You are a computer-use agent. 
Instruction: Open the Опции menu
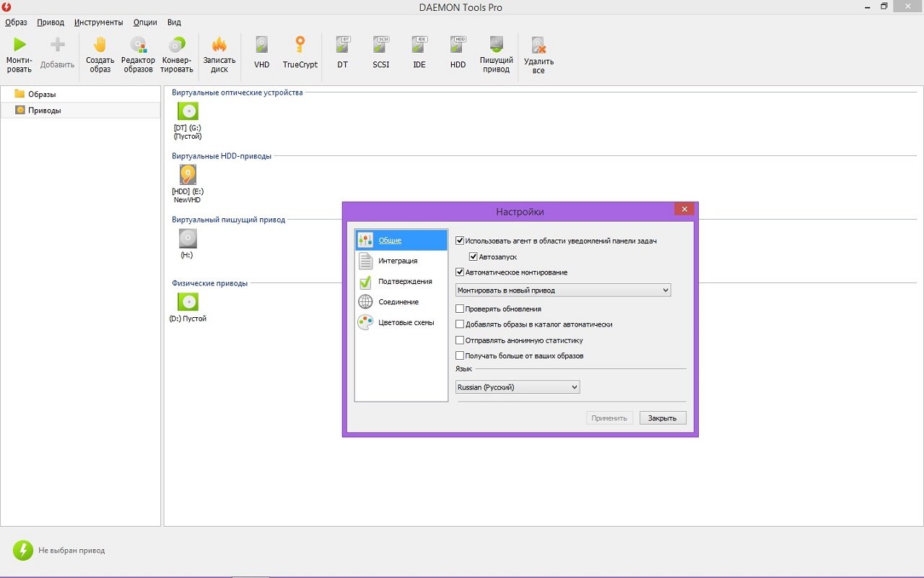145,22
